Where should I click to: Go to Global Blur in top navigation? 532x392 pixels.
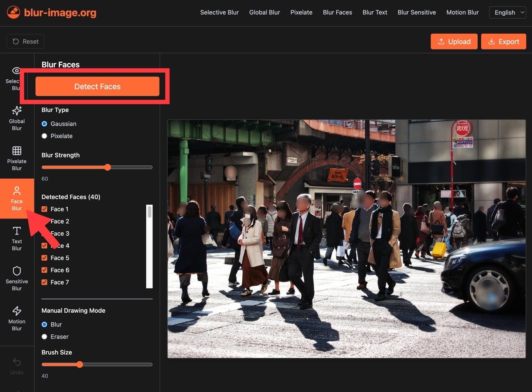pos(264,12)
